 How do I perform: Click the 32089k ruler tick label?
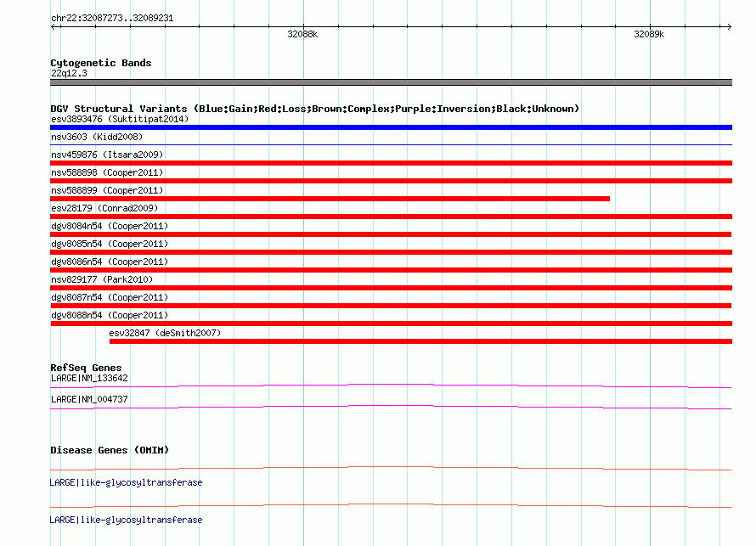pyautogui.click(x=649, y=34)
